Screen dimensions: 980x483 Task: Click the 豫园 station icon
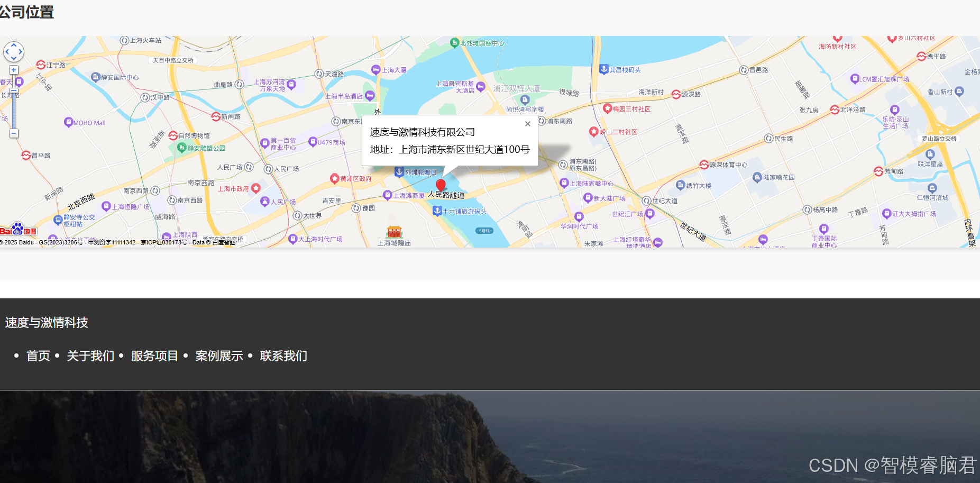[356, 208]
